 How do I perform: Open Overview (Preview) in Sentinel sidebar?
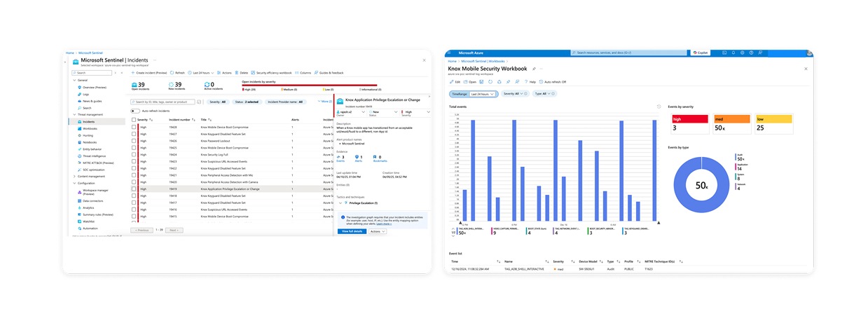pos(93,87)
